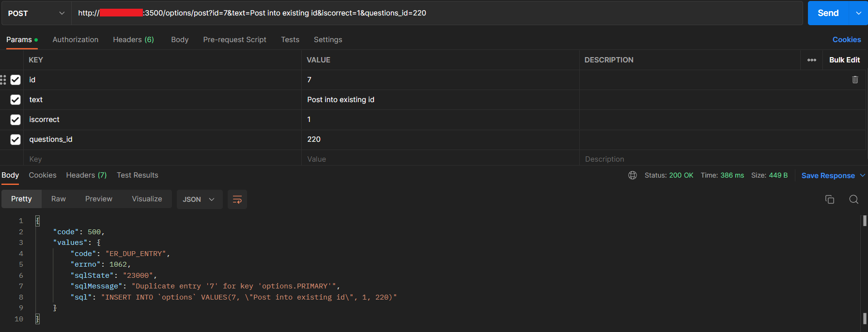Switch to the Params tab
The width and height of the screenshot is (868, 332).
click(x=21, y=40)
